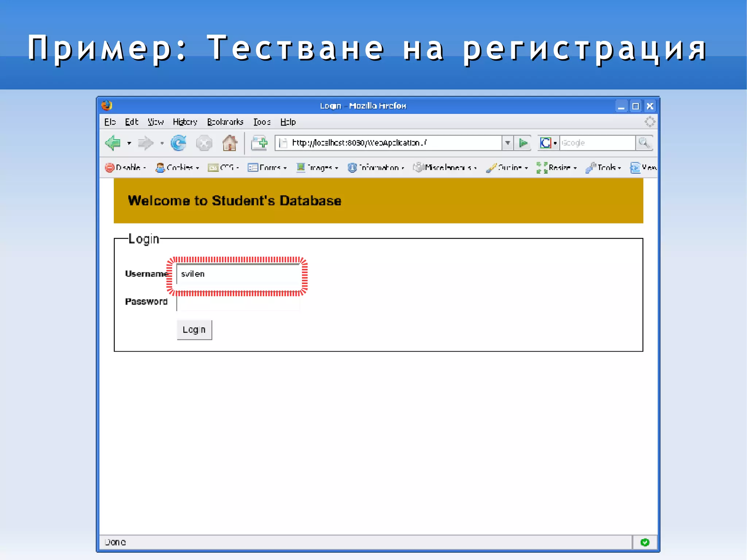Open the View menu
This screenshot has height=560, width=747.
point(156,122)
